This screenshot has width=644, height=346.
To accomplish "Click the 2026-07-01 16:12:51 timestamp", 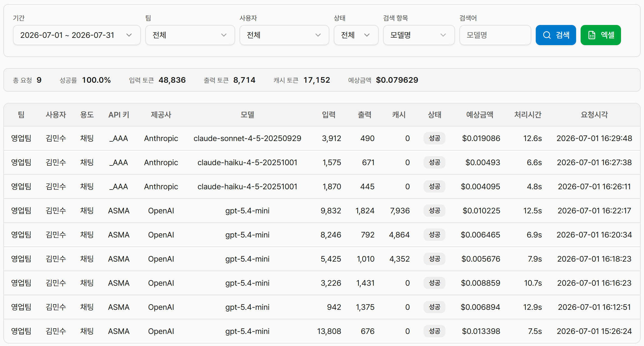I will [594, 307].
